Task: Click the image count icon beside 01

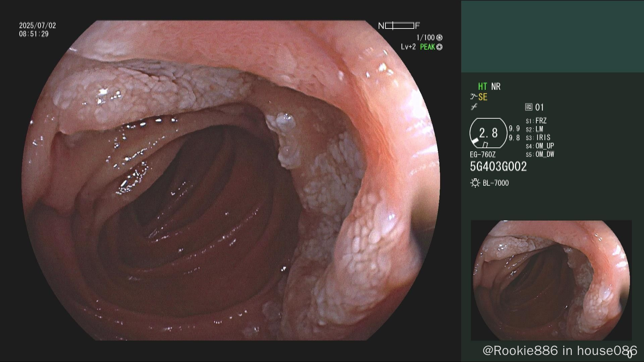Action: click(529, 107)
